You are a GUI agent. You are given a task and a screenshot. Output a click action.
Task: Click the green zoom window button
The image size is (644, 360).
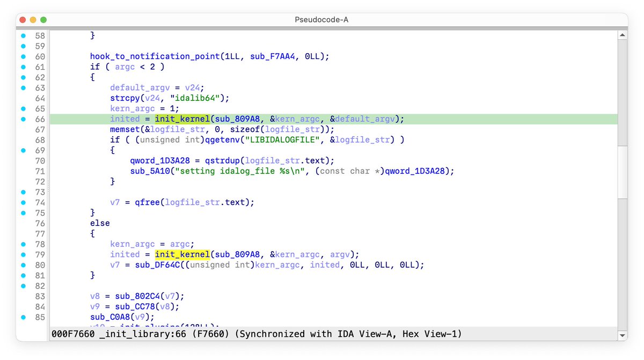43,20
